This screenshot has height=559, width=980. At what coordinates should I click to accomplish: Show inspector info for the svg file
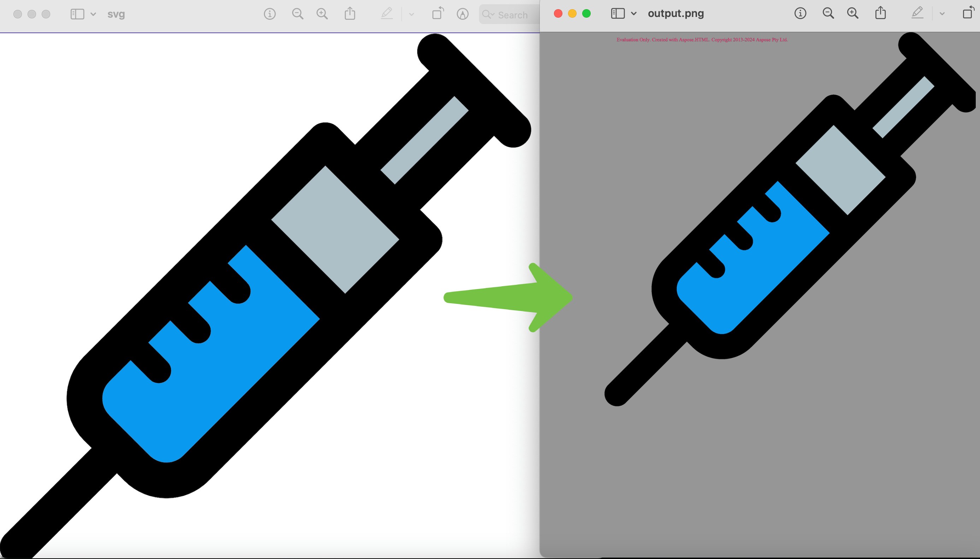point(270,14)
